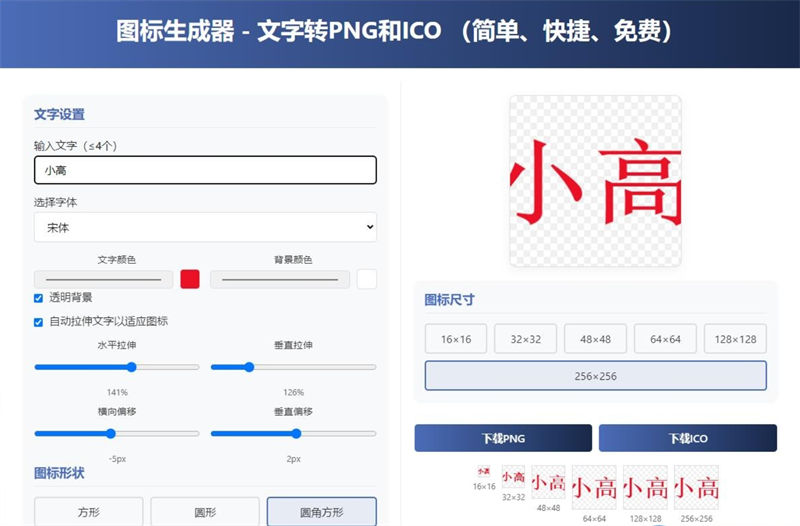Click the 256×256 preview thumbnail

pos(695,487)
